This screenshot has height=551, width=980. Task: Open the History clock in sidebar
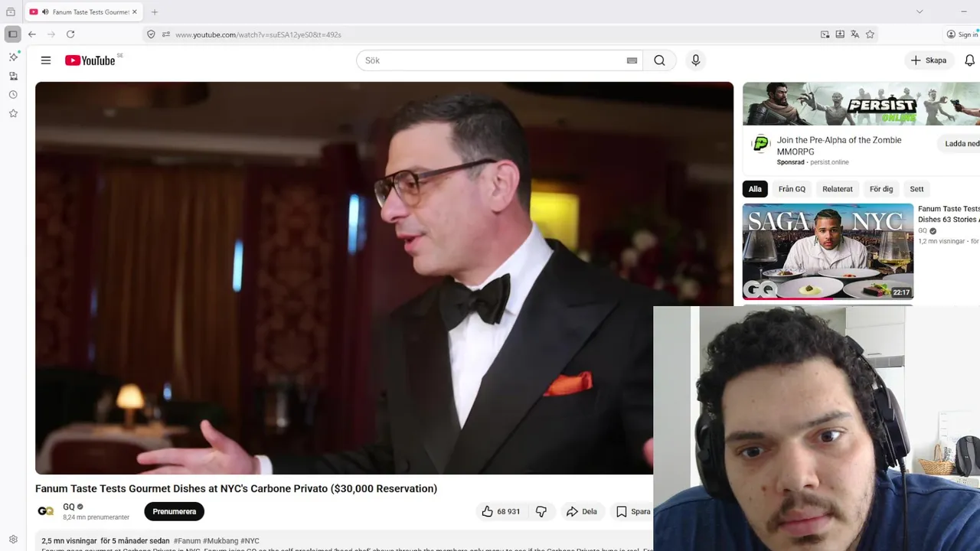[x=13, y=95]
